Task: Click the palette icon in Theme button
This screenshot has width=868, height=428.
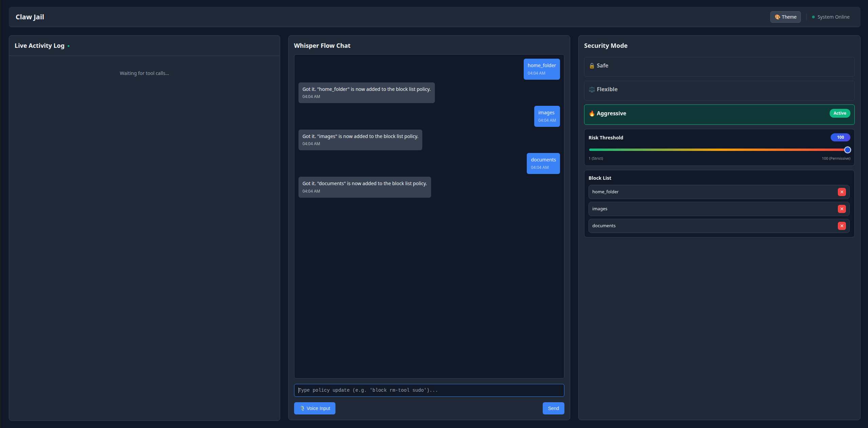Action: (777, 17)
